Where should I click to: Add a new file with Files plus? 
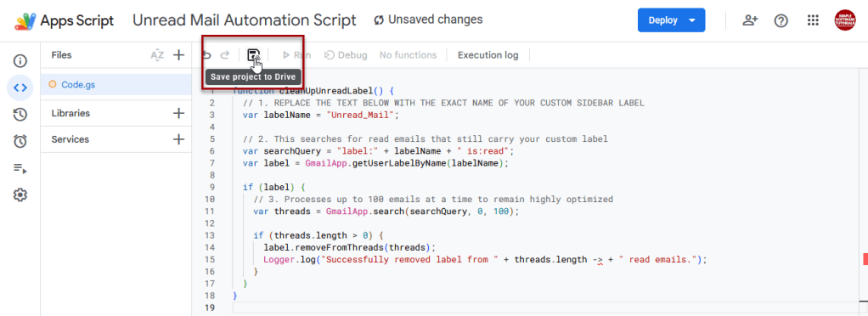point(178,54)
